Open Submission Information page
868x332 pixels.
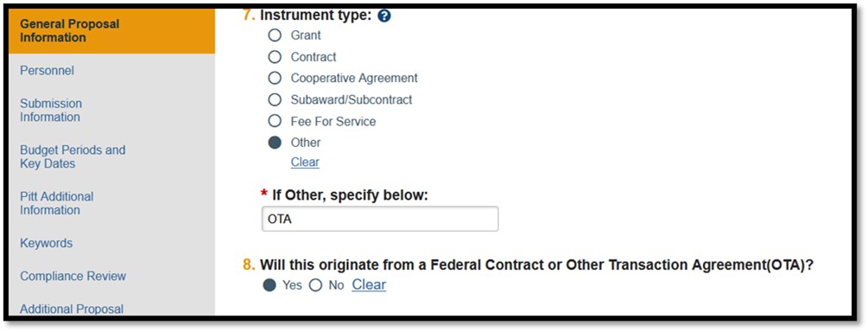click(51, 111)
